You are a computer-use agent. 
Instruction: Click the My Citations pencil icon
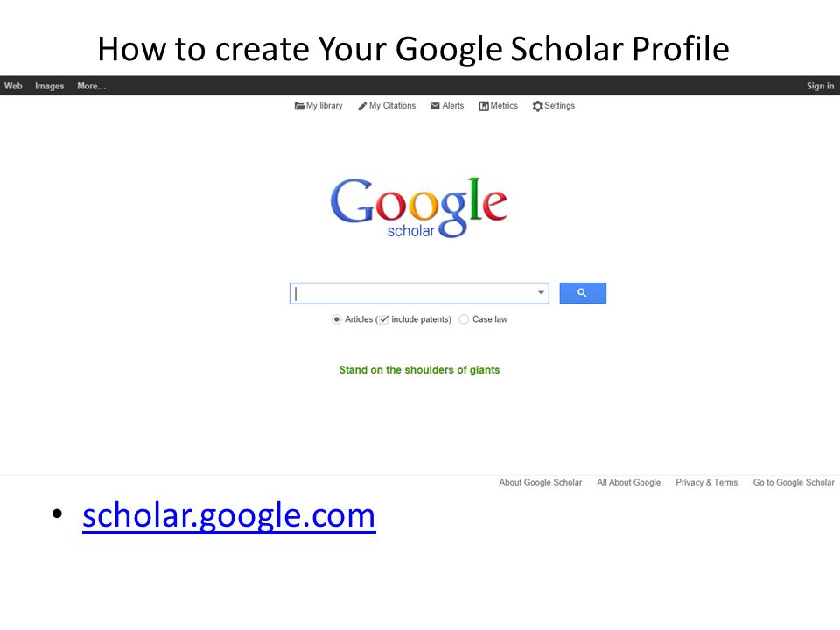coord(362,106)
